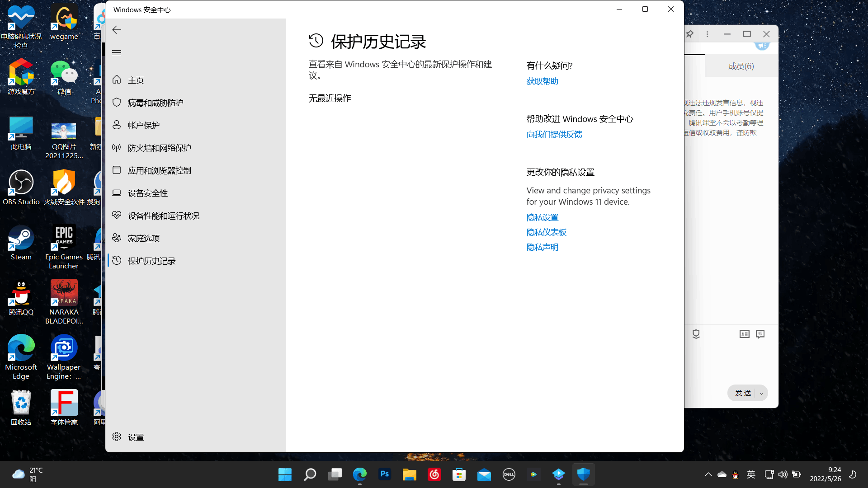
Task: Click the 获取帮助 link
Action: tap(542, 81)
